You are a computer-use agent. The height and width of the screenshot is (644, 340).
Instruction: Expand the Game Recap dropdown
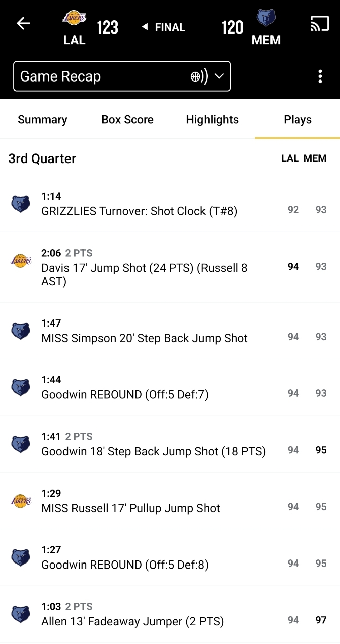click(121, 76)
